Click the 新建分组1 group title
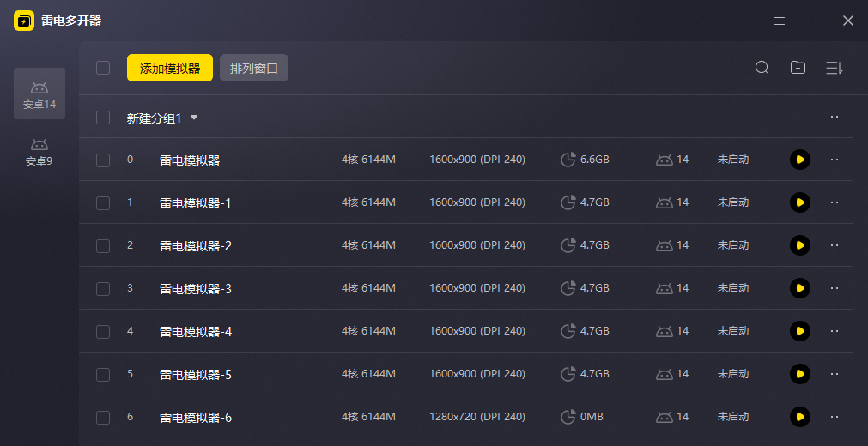This screenshot has height=446, width=868. click(154, 118)
